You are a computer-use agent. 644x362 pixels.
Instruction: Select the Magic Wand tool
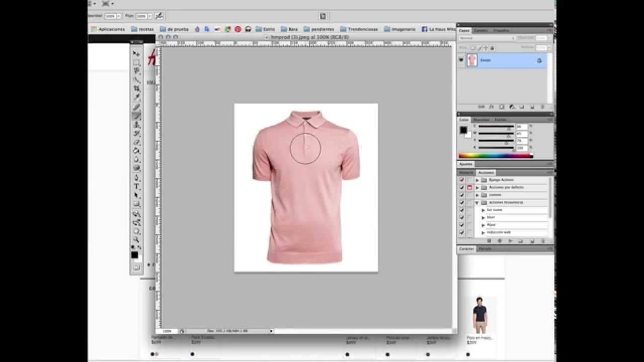[136, 79]
